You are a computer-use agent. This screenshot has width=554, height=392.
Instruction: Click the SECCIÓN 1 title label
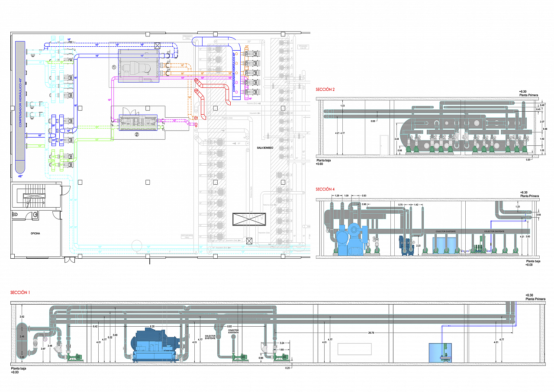pos(20,293)
